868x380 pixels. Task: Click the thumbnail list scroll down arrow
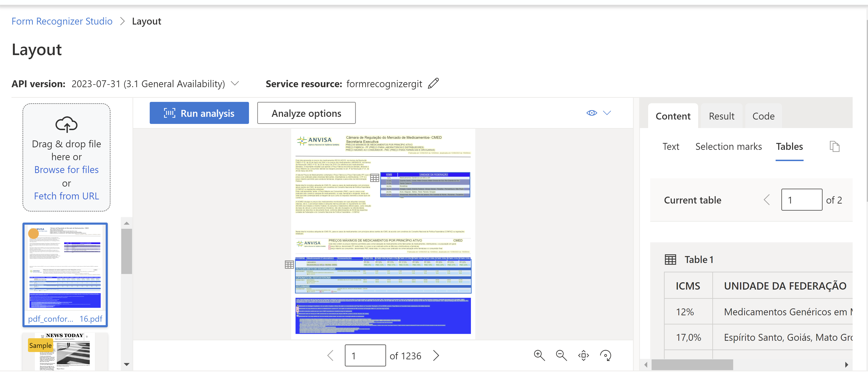tap(127, 364)
